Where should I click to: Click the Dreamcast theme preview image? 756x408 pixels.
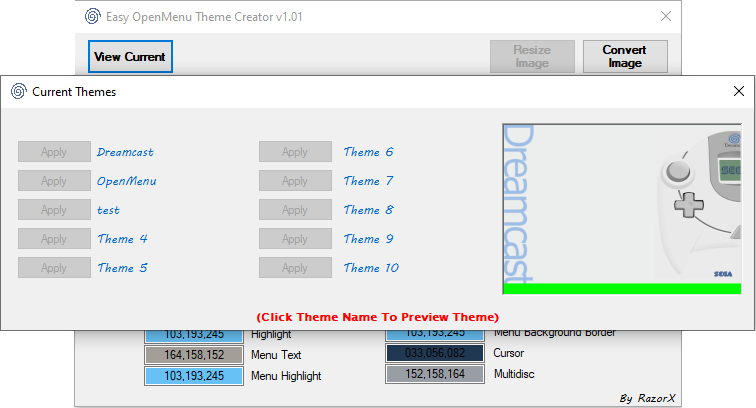(x=622, y=209)
